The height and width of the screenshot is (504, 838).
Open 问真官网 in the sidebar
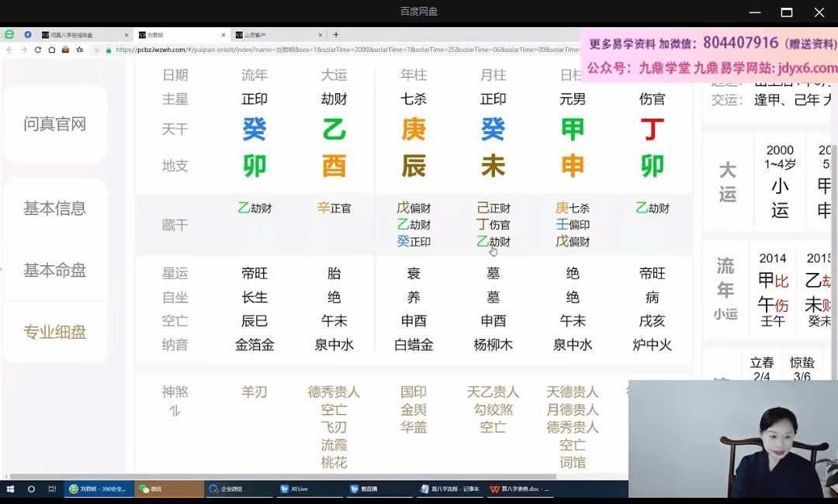coord(54,124)
